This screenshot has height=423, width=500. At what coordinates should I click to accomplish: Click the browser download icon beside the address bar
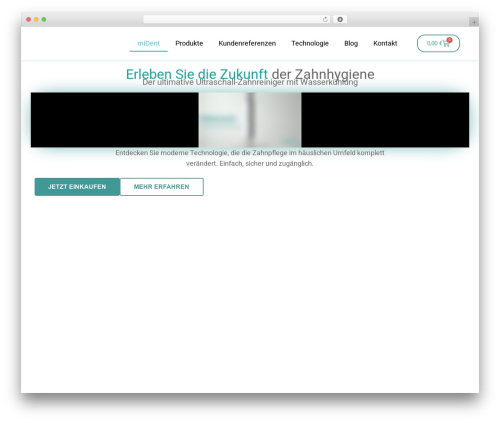pyautogui.click(x=340, y=20)
